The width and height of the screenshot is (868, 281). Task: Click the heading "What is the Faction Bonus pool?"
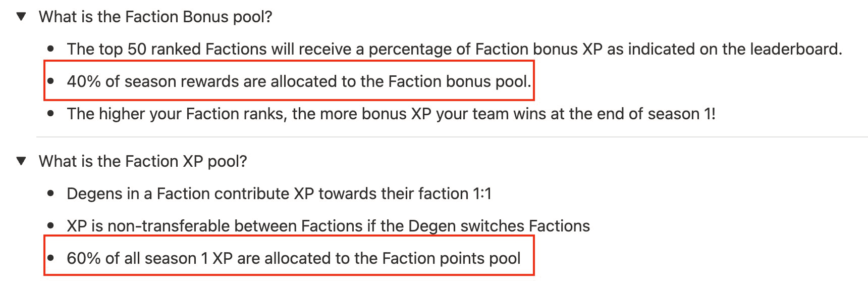[x=155, y=17]
